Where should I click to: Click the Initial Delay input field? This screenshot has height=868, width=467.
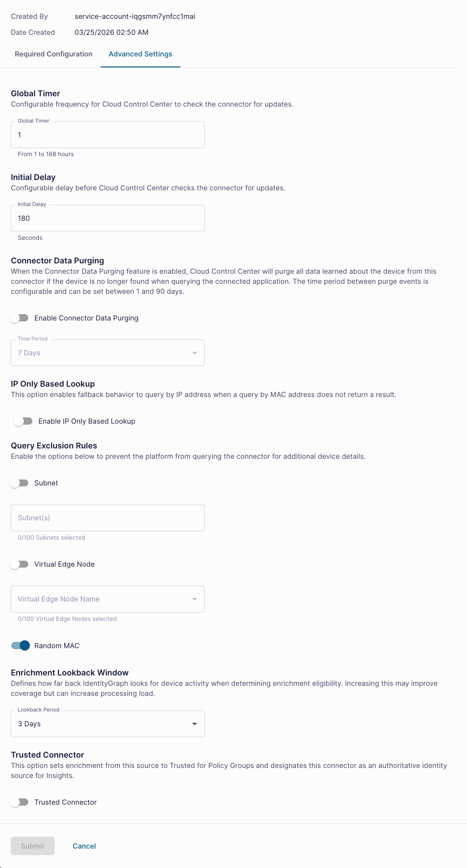[108, 218]
